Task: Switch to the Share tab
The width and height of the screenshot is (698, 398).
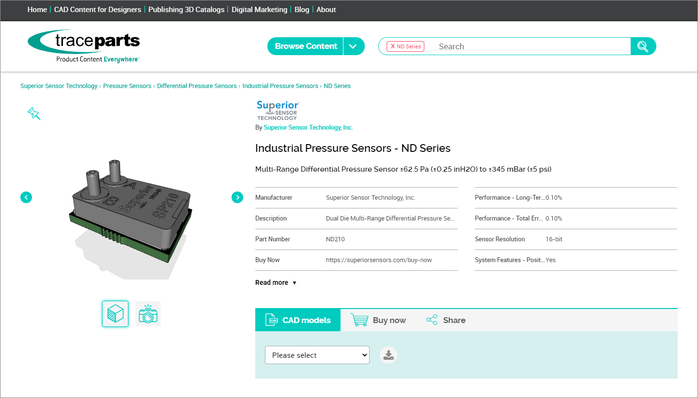Action: [x=446, y=320]
